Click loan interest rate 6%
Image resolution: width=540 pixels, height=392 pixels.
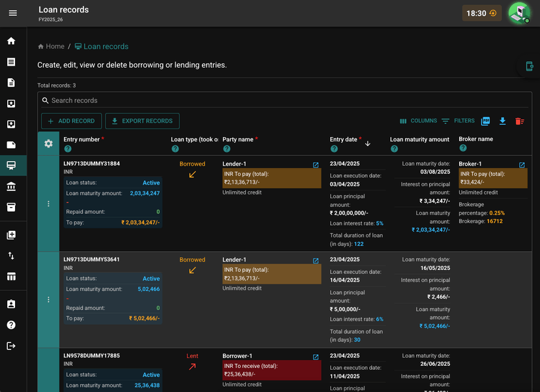click(380, 319)
